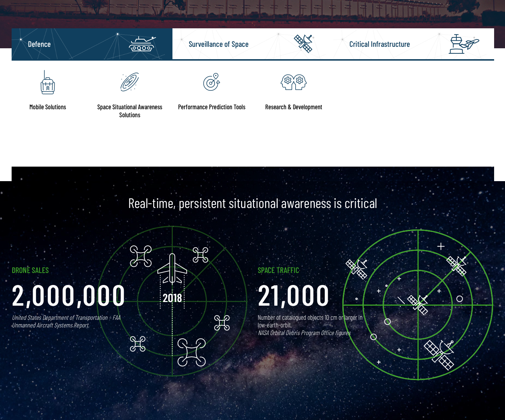Open the Defence tab
505x420 pixels.
pos(39,44)
